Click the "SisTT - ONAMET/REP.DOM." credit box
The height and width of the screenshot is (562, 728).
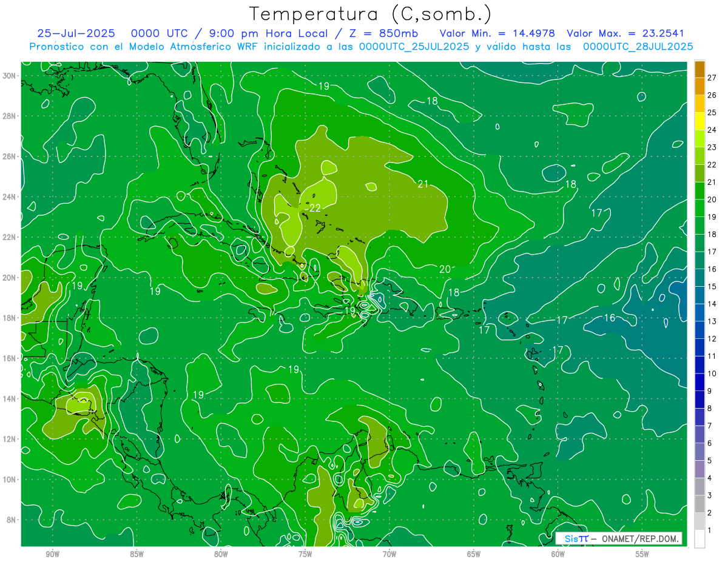tap(619, 538)
